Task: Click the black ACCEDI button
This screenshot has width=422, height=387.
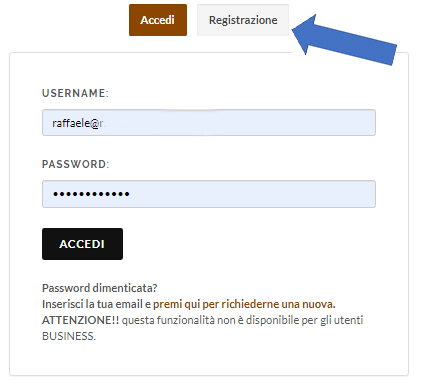Action: click(x=82, y=244)
